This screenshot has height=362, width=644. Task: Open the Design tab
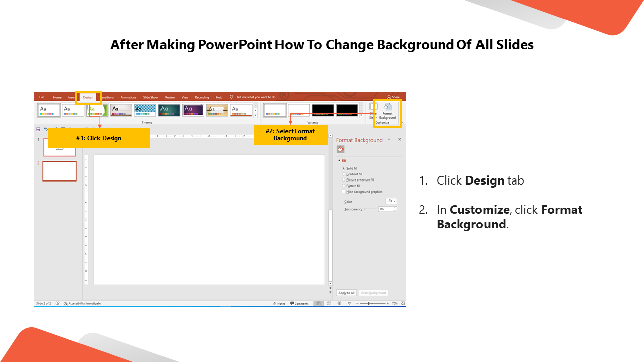pos(88,97)
